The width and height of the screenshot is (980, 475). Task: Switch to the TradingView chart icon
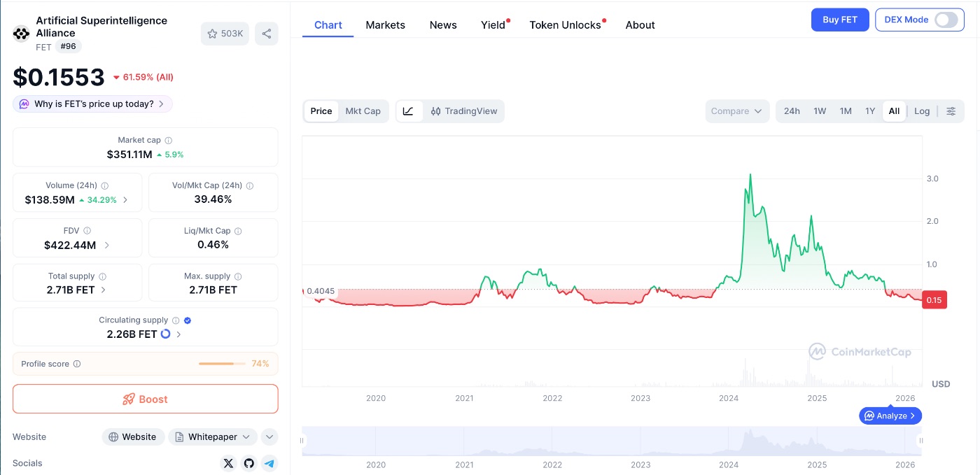(x=465, y=111)
